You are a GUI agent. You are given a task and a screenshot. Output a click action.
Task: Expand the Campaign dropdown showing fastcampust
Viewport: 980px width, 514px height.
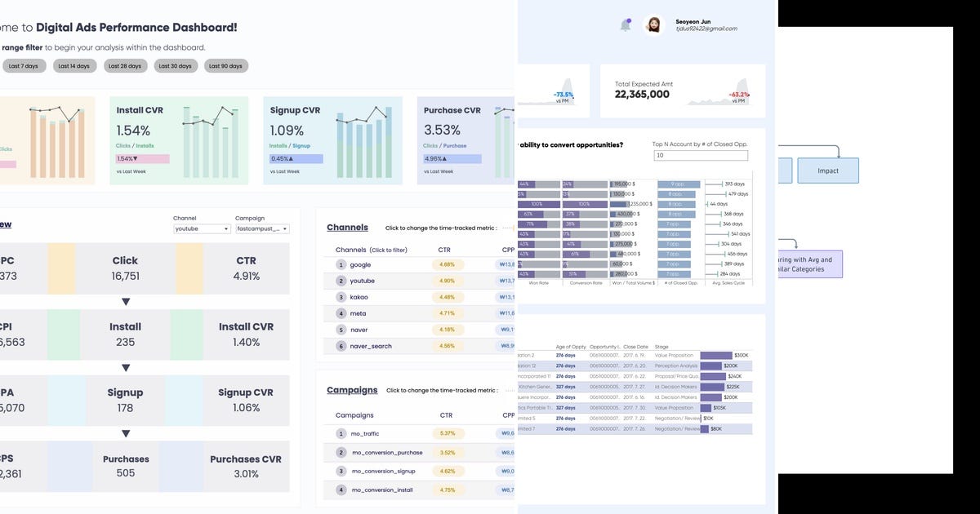(x=262, y=229)
